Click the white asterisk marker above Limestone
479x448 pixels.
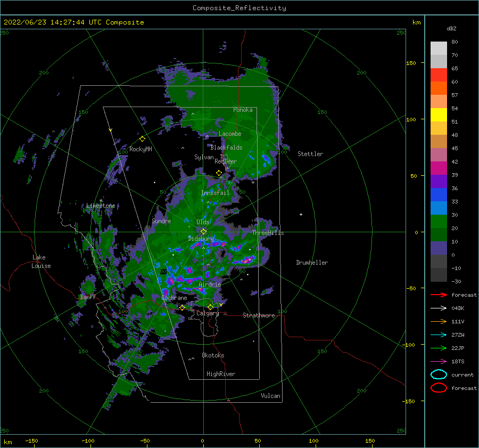(101, 201)
